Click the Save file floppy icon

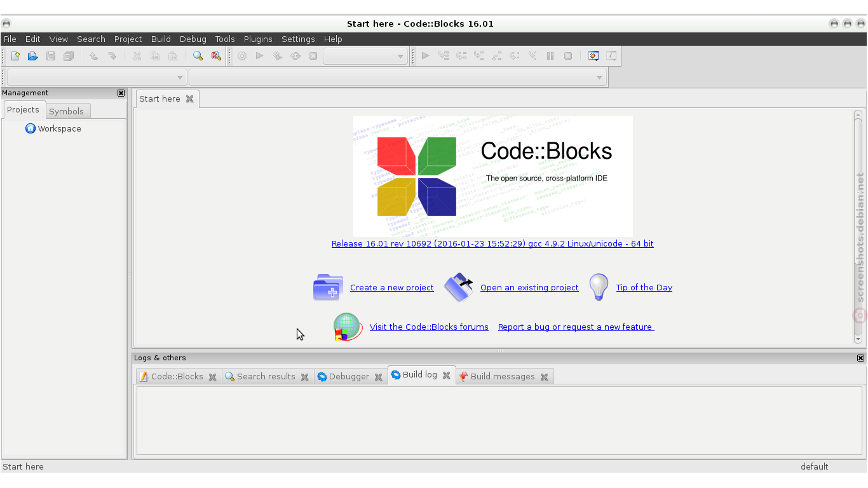51,56
